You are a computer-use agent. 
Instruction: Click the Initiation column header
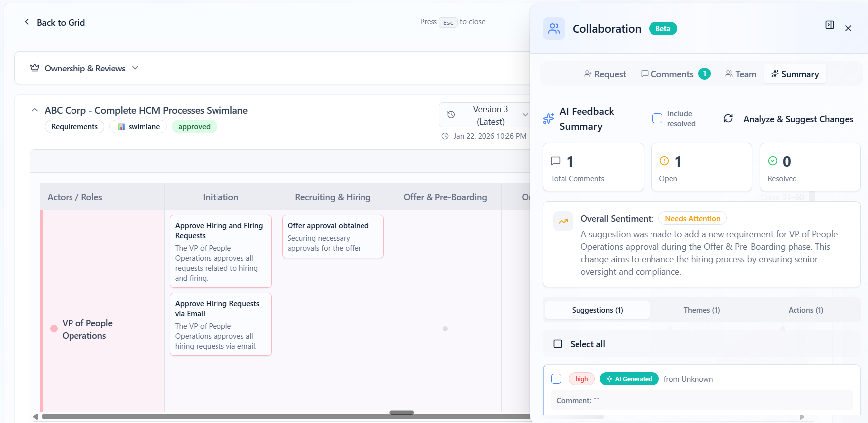point(220,197)
